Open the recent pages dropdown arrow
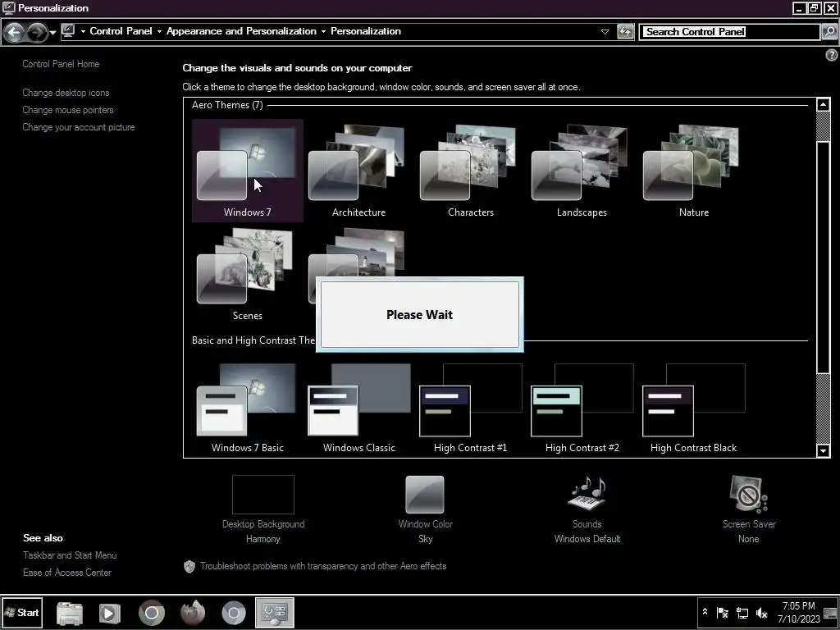 coord(52,33)
